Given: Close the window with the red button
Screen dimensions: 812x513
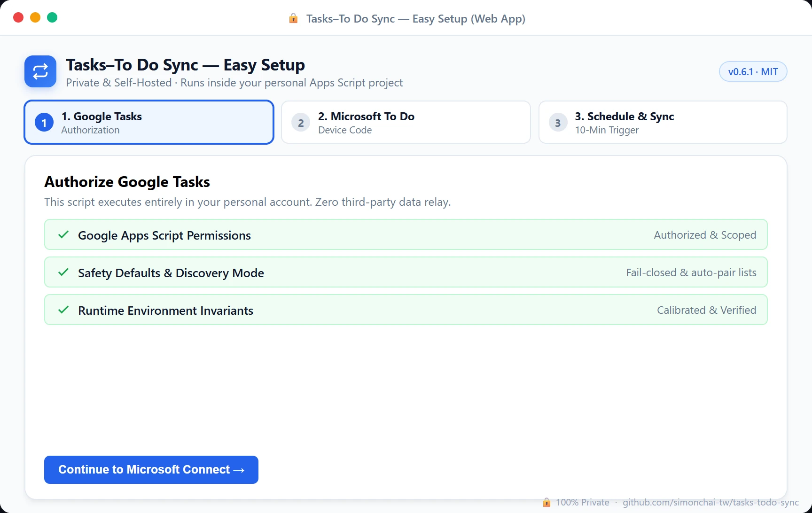Looking at the screenshot, I should point(18,17).
